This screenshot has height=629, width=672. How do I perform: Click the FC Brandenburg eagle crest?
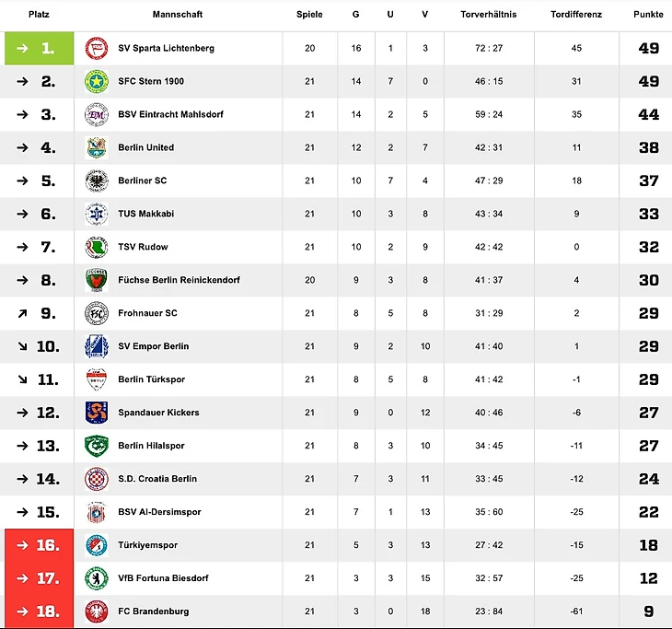(x=97, y=612)
